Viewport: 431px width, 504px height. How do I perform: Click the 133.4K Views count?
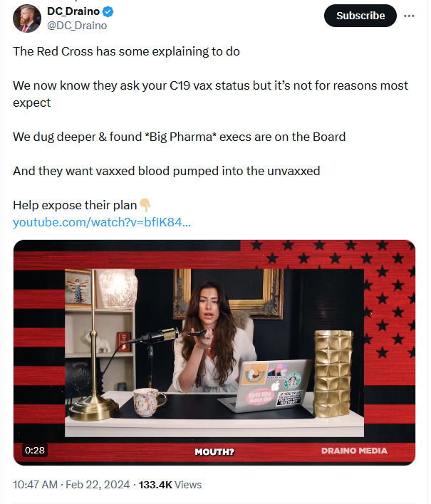(170, 484)
